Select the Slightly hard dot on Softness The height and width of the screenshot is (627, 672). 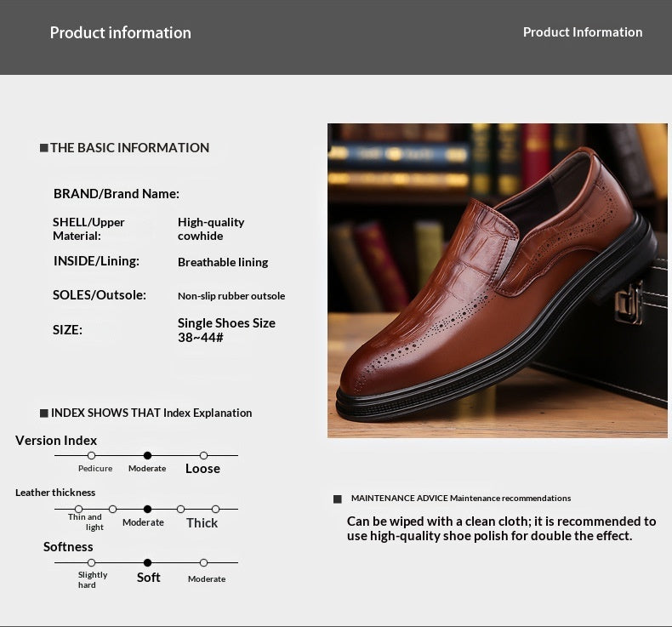(x=91, y=562)
